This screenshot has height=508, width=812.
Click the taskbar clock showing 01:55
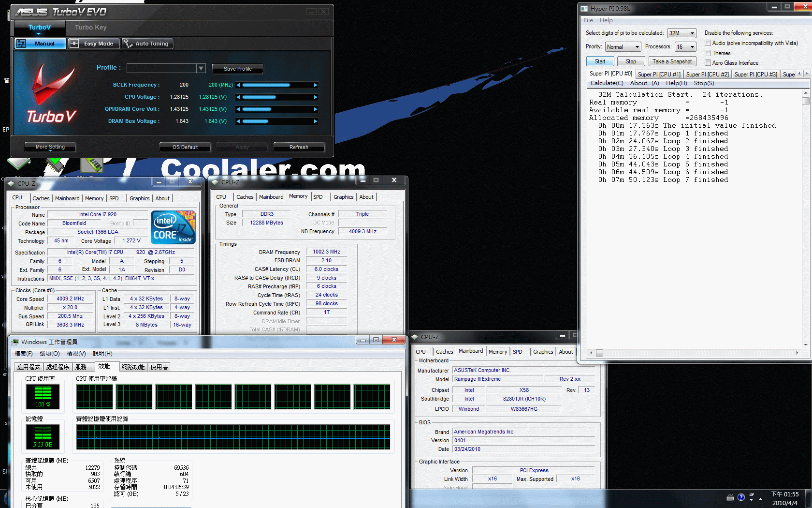(785, 498)
